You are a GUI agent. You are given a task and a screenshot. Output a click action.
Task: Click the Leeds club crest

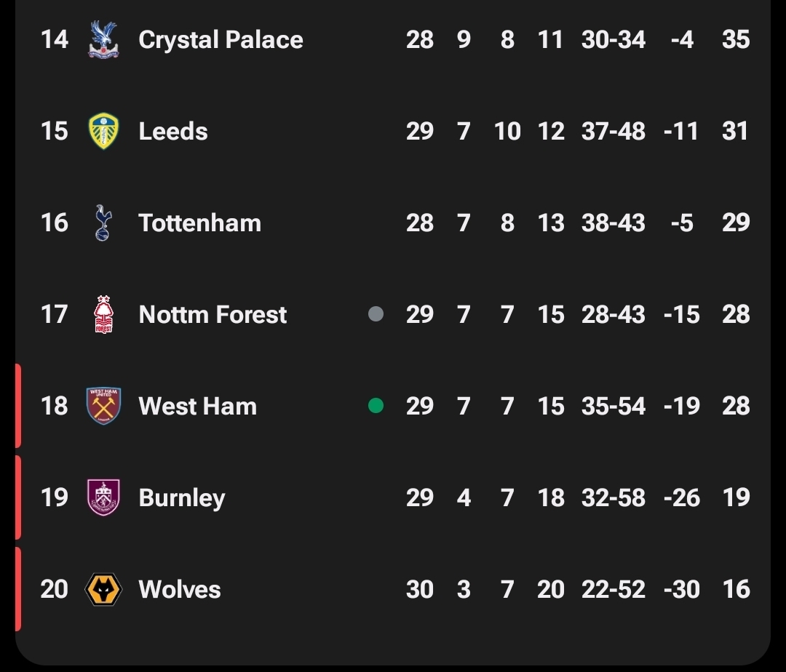tap(103, 131)
